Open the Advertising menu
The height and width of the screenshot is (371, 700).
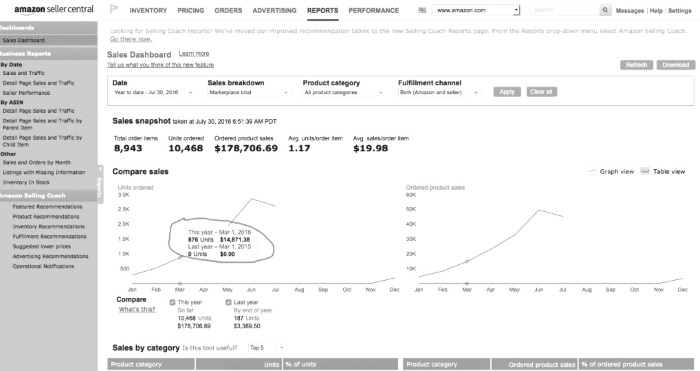[274, 10]
